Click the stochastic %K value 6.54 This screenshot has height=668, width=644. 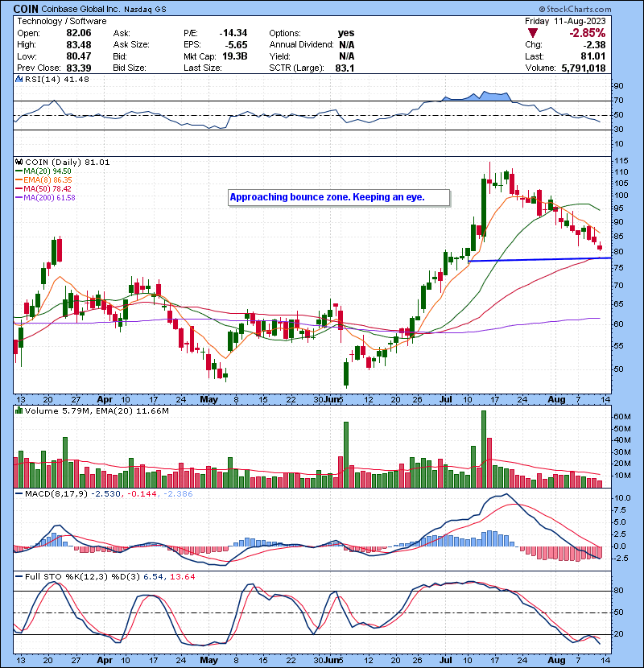(153, 577)
